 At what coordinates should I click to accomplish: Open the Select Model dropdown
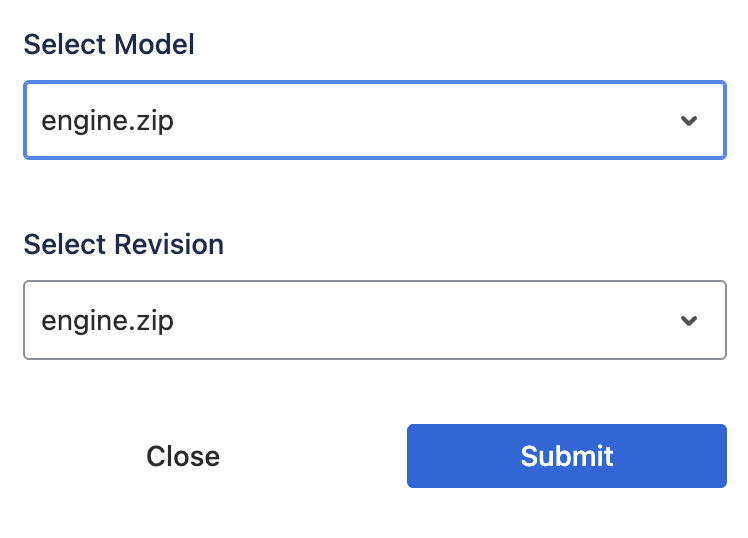[374, 121]
